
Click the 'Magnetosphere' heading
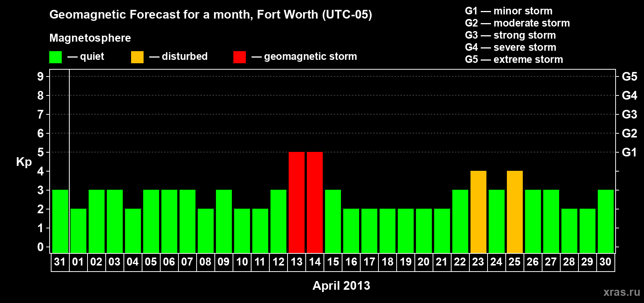pyautogui.click(x=90, y=38)
